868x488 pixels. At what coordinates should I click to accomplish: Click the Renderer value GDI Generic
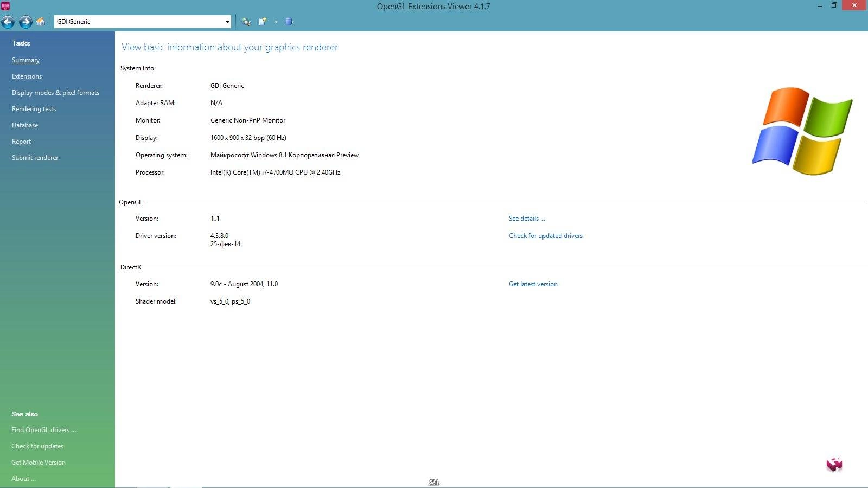227,86
